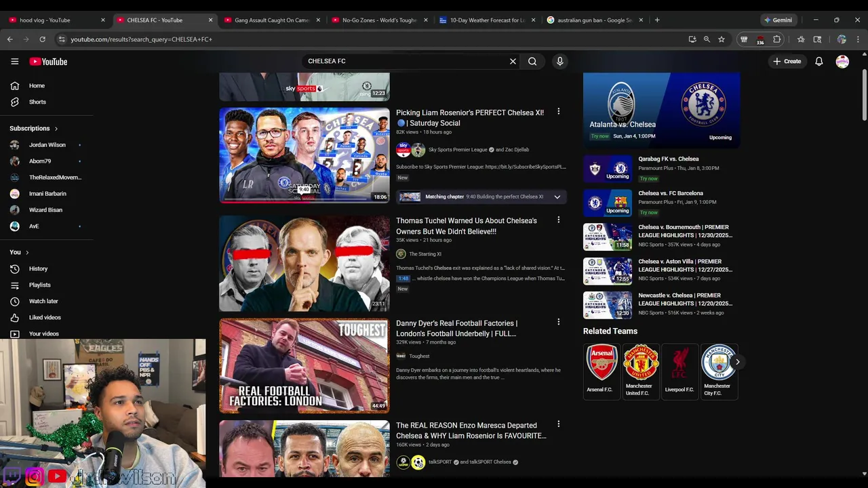
Task: Open Wizard Bisan subscription channel
Action: [45, 210]
